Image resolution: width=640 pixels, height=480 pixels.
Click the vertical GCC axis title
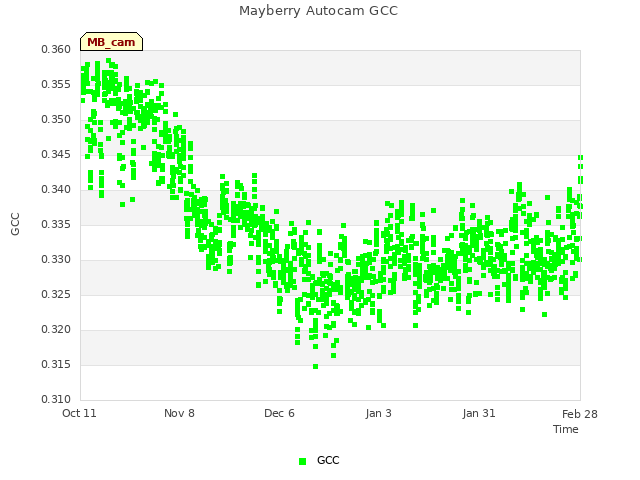[15, 224]
